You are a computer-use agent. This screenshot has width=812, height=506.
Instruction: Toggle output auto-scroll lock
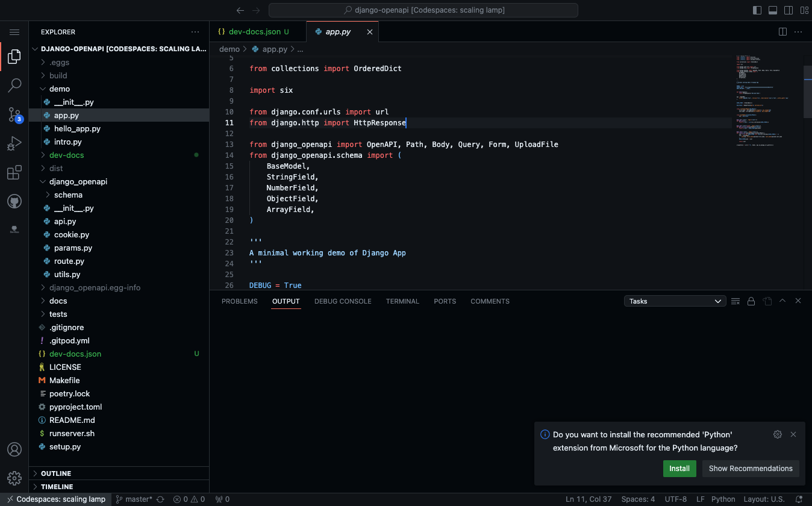(751, 301)
